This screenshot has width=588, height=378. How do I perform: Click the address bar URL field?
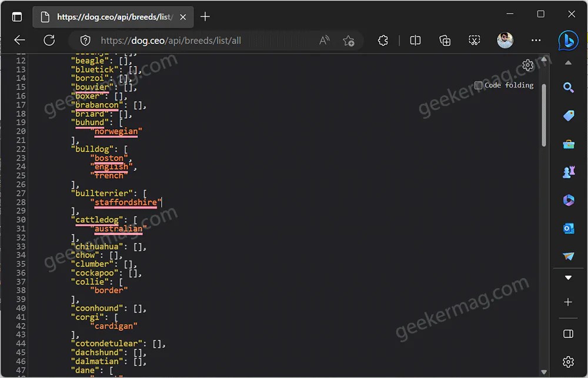click(176, 40)
